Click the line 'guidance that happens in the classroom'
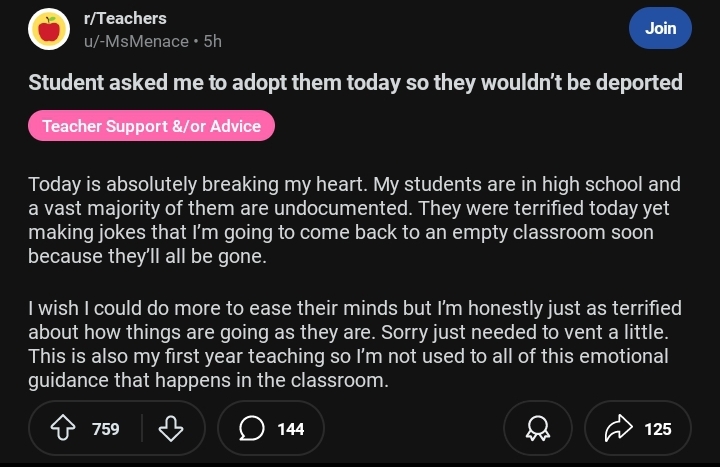This screenshot has height=467, width=720. coord(207,380)
